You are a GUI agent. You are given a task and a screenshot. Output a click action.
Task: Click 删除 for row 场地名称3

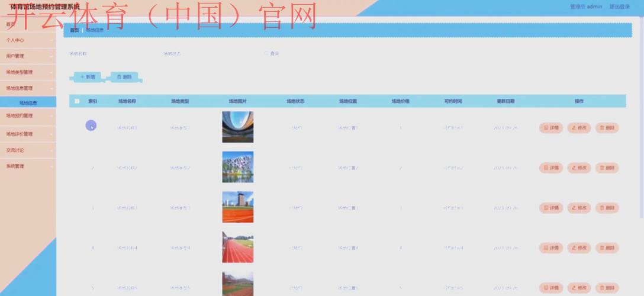(x=607, y=208)
